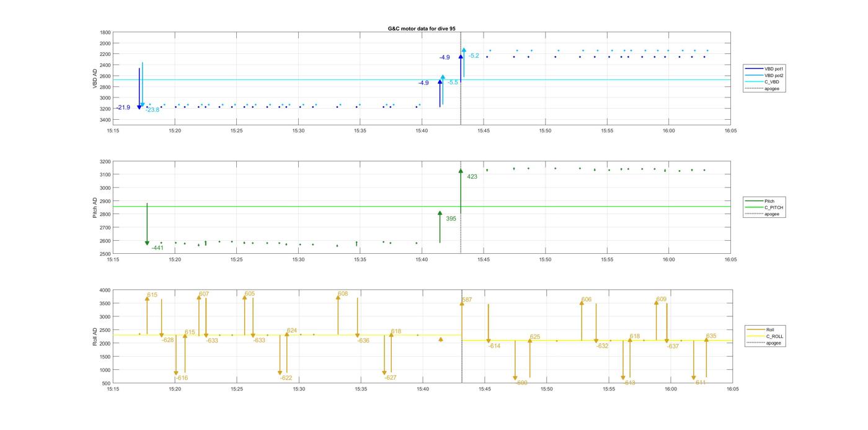Image resolution: width=868 pixels, height=430 pixels.
Task: Click the '-622' roll annotation
Action: click(286, 378)
